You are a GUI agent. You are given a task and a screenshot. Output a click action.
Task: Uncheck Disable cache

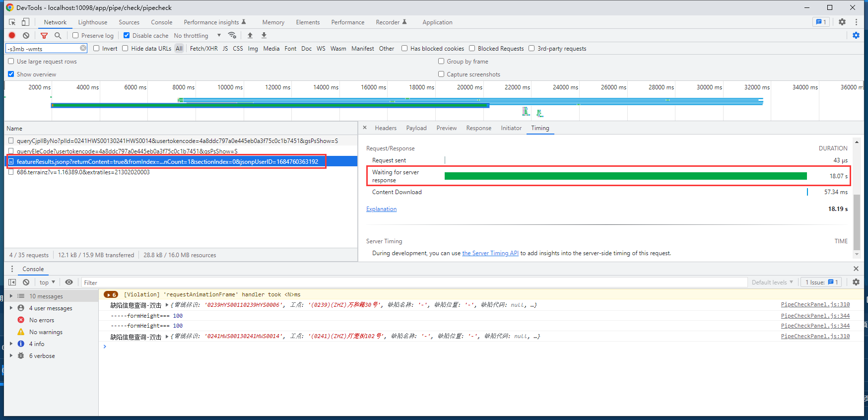click(x=127, y=35)
